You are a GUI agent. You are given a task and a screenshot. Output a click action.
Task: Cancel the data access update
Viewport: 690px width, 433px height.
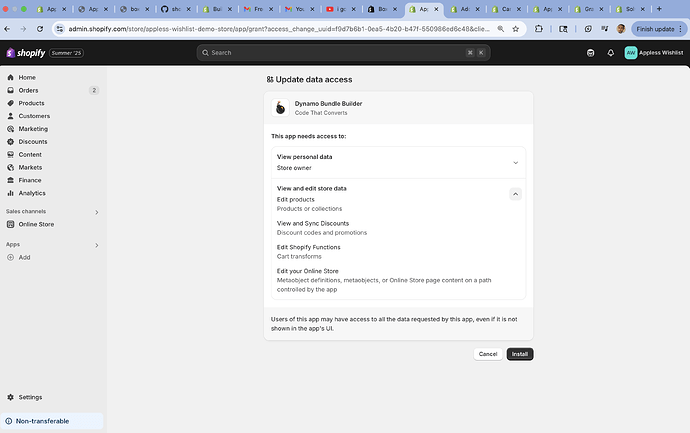click(488, 354)
